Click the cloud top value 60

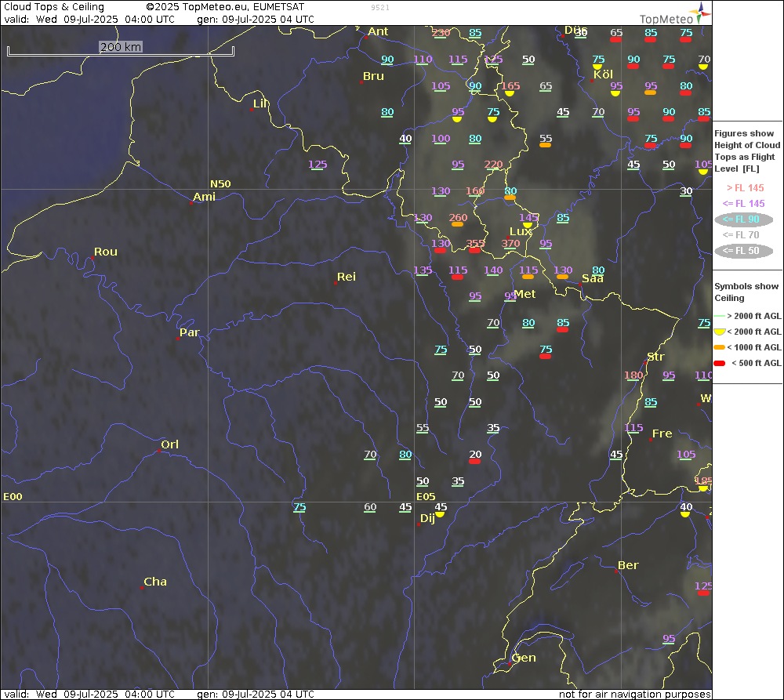pyautogui.click(x=370, y=507)
